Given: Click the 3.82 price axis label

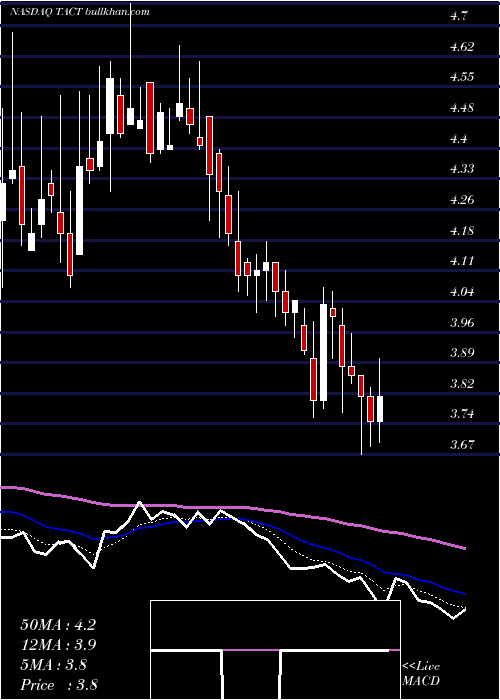Looking at the screenshot, I should (x=462, y=383).
